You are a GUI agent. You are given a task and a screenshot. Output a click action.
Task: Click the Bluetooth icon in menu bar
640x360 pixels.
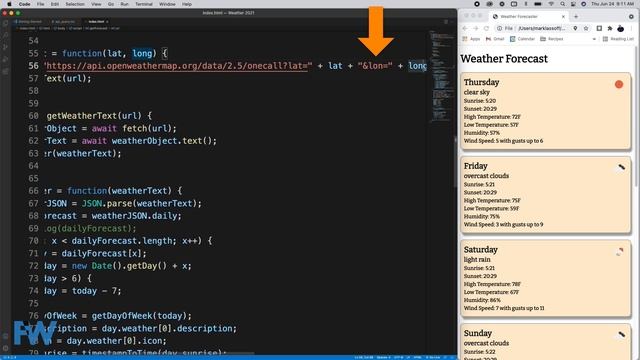[x=526, y=4]
